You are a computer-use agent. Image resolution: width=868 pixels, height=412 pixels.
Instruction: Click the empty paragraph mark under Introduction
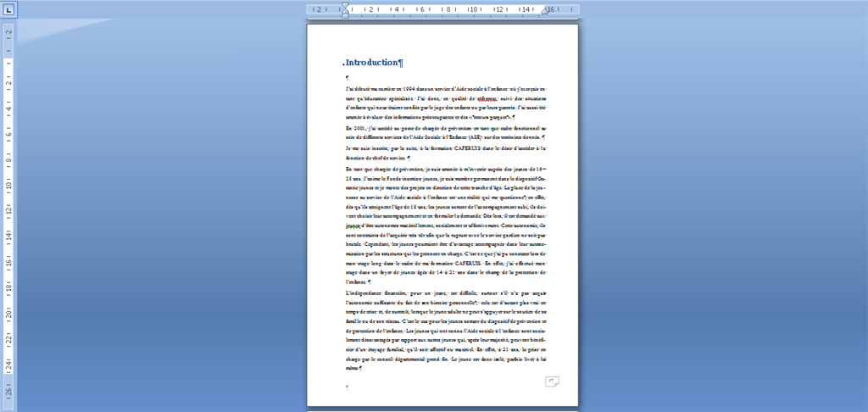pos(347,77)
